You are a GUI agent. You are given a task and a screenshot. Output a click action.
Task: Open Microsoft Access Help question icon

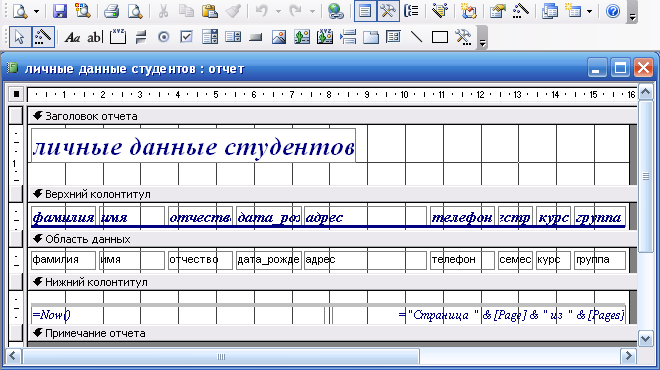(613, 11)
